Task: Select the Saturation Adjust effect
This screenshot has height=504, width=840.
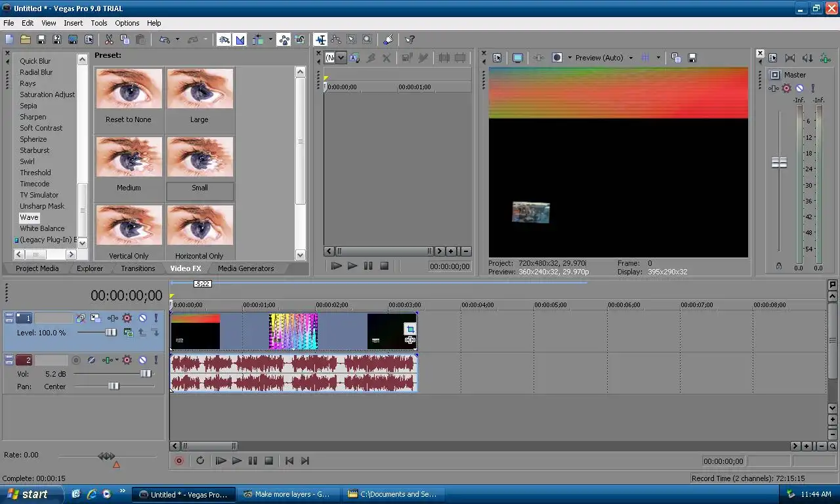Action: [47, 94]
